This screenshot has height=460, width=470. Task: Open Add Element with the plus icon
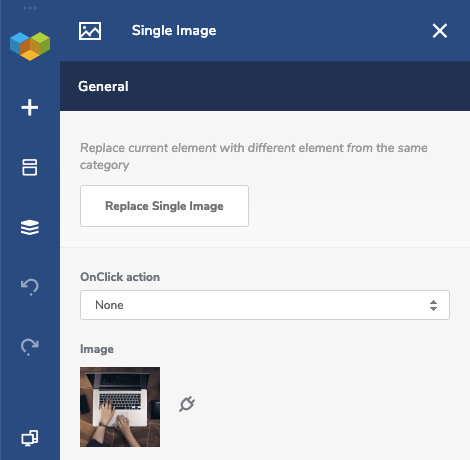pyautogui.click(x=30, y=108)
